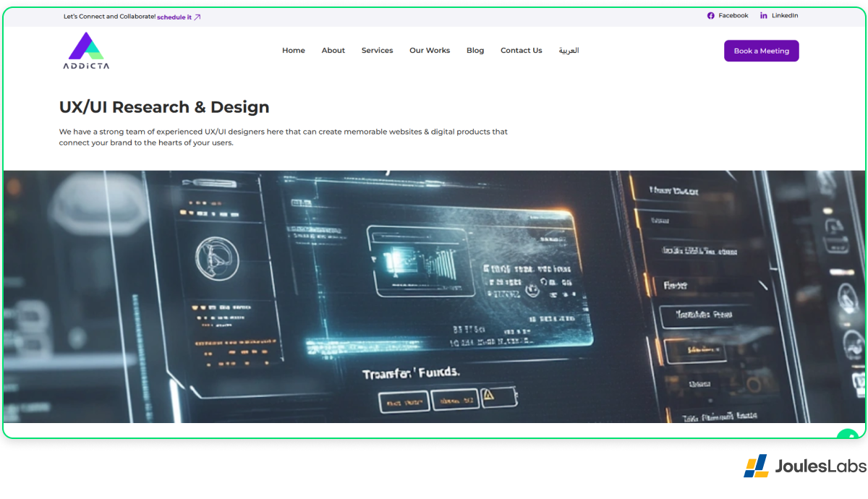Screen dimensions: 868x499
Task: Open the Services menu item
Action: 378,51
